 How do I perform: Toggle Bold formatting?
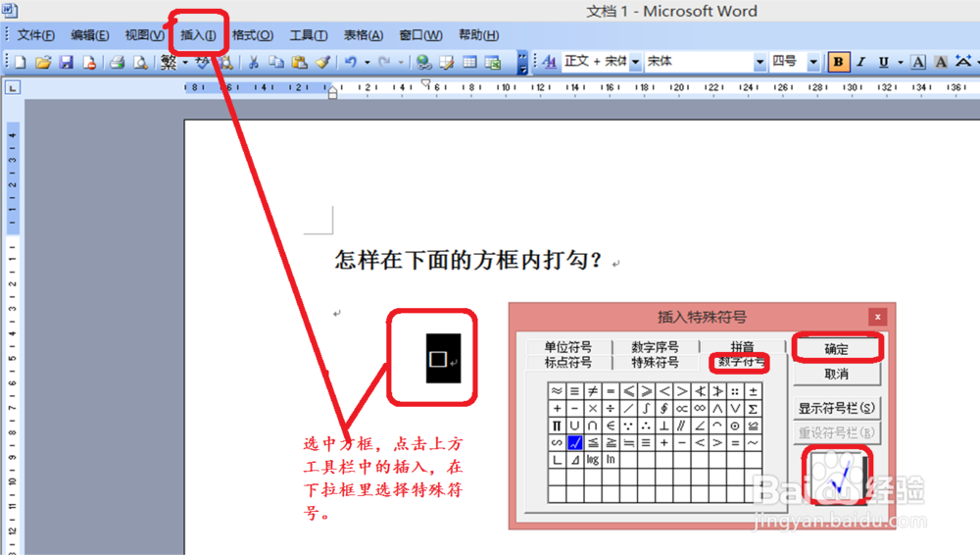pyautogui.click(x=838, y=62)
